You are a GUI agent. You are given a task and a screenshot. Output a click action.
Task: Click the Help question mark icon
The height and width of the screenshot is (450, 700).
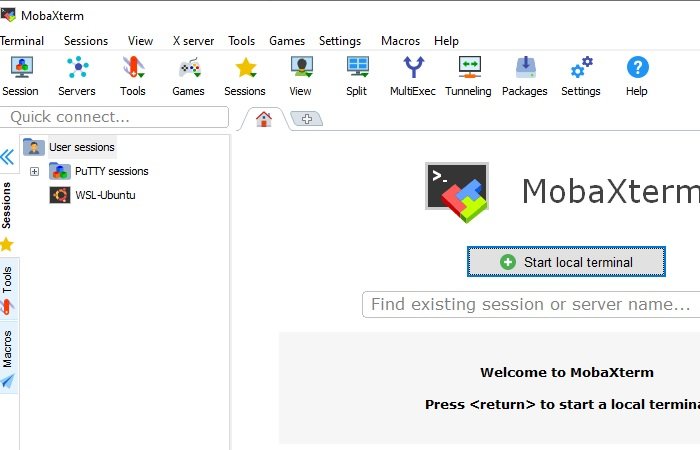click(x=637, y=76)
